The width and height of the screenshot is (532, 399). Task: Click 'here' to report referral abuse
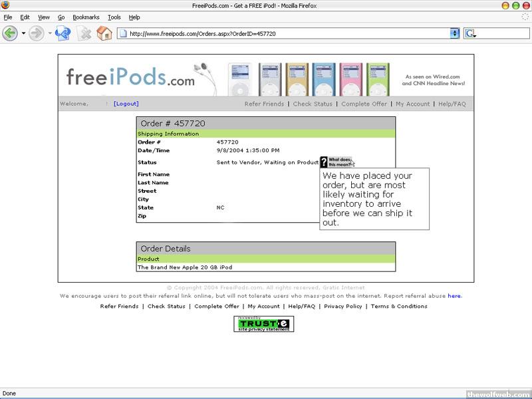click(x=454, y=296)
